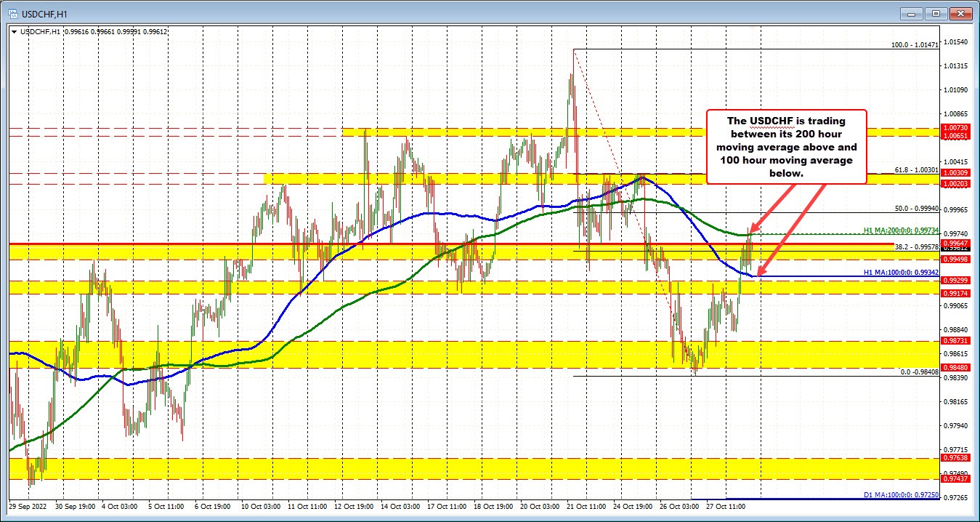Click the 'H1 MA:200:0:0: 0.99734' label
This screenshot has height=522, width=980.
902,230
